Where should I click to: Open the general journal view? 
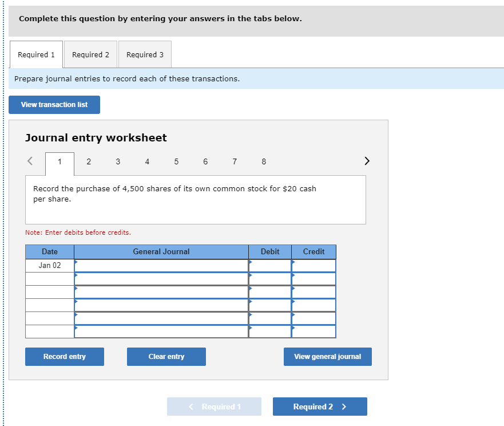(327, 356)
